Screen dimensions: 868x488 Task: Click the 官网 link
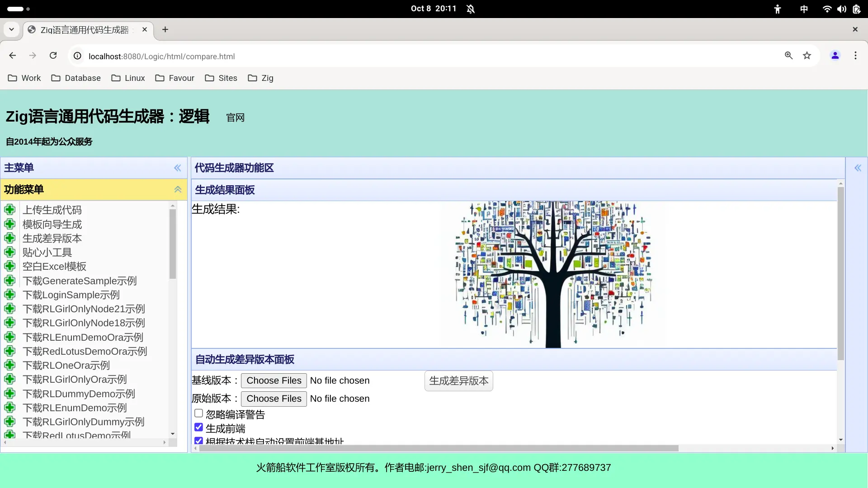pos(235,117)
